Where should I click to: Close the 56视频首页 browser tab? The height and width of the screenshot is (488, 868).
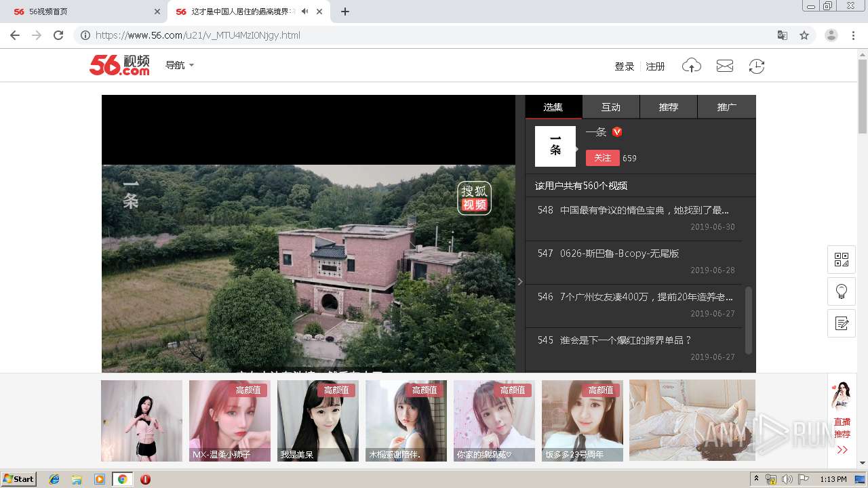[157, 12]
